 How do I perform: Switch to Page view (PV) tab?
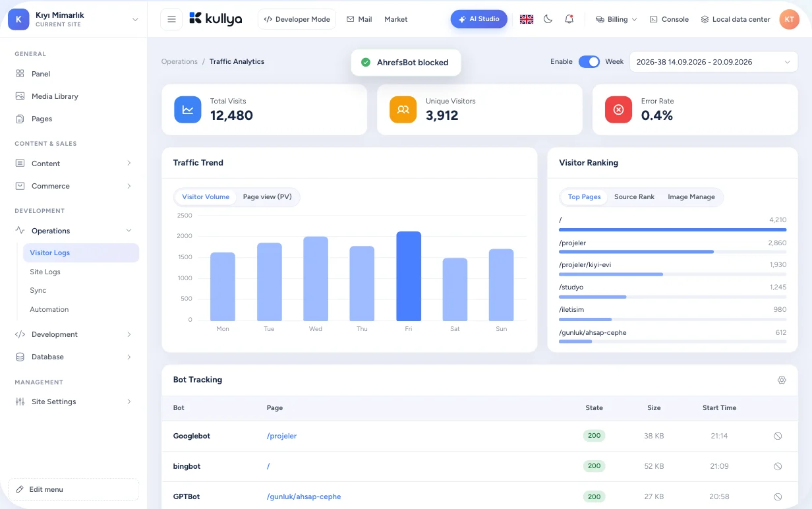267,196
